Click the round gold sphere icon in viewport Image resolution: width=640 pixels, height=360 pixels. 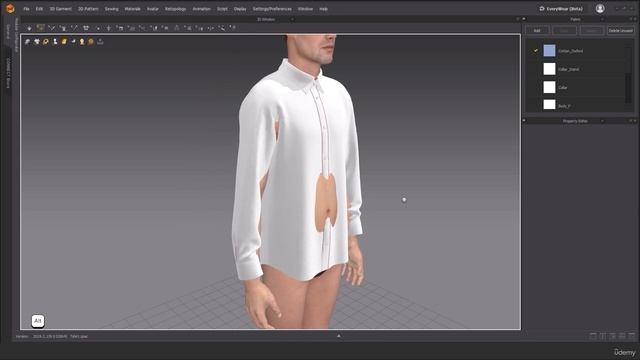pyautogui.click(x=91, y=42)
